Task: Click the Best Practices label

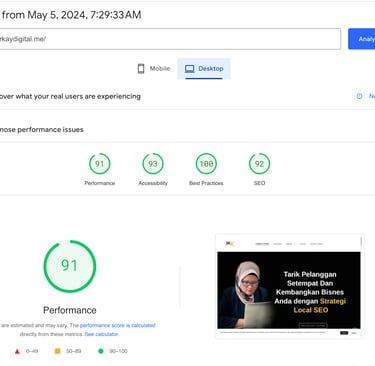Action: coord(206,183)
